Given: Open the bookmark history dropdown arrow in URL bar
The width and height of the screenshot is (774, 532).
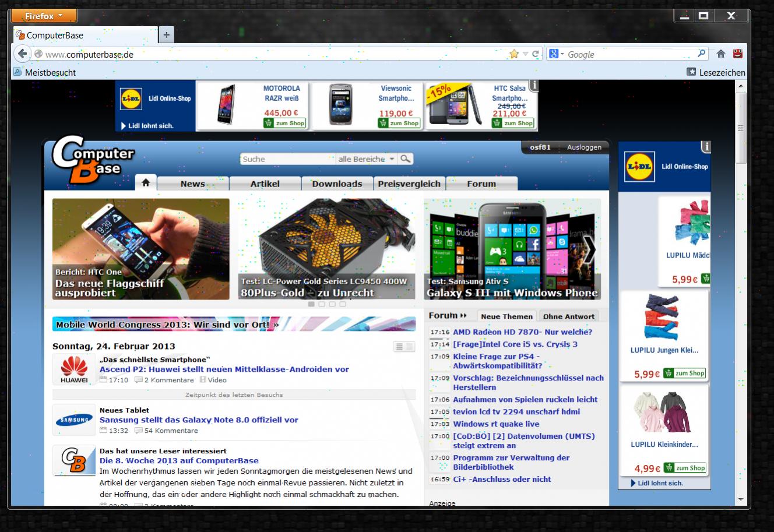Looking at the screenshot, I should (x=525, y=54).
